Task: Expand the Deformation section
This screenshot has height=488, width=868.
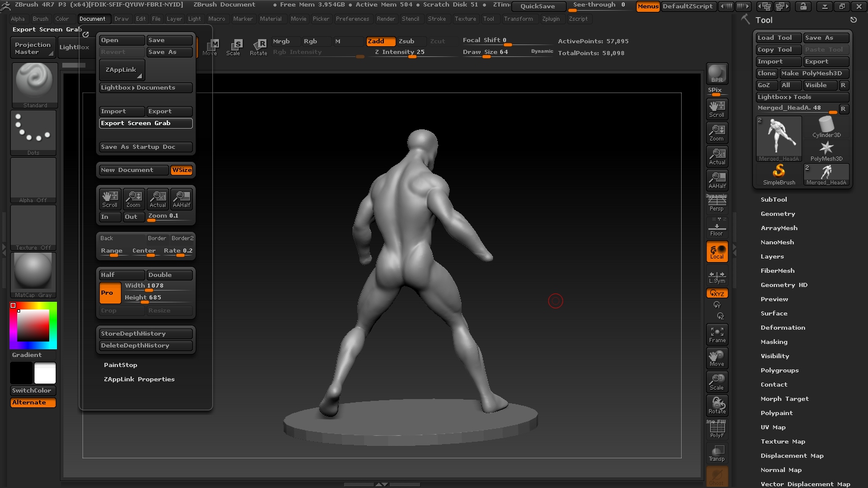Action: tap(783, 328)
